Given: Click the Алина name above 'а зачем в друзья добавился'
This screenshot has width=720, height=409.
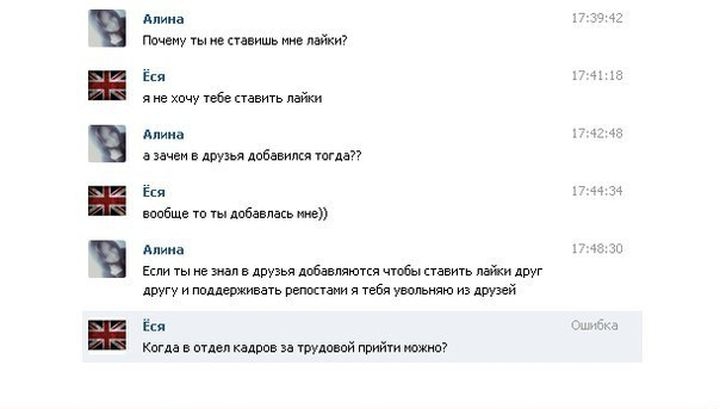Looking at the screenshot, I should coord(163,134).
